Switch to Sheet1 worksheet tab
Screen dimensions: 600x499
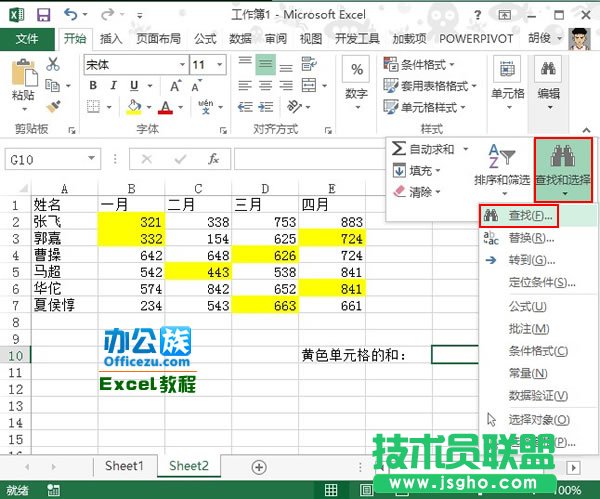pyautogui.click(x=124, y=466)
